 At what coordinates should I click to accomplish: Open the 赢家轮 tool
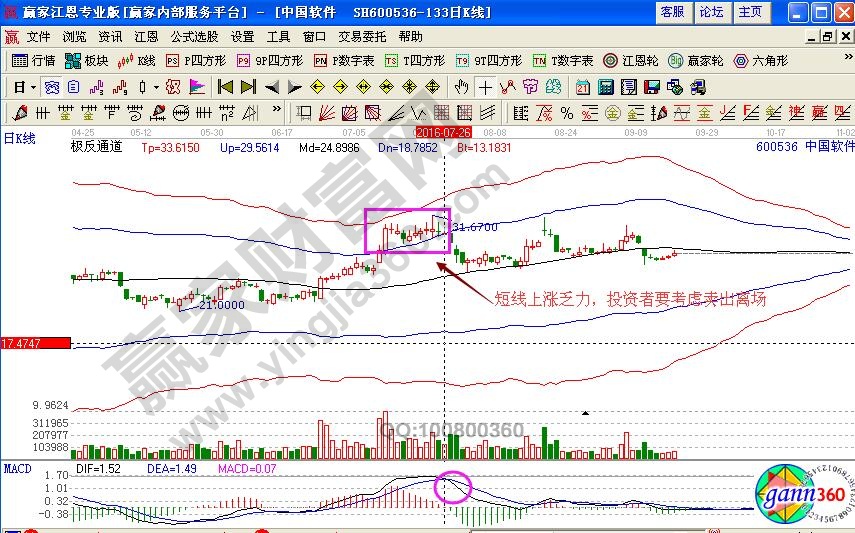pos(696,60)
